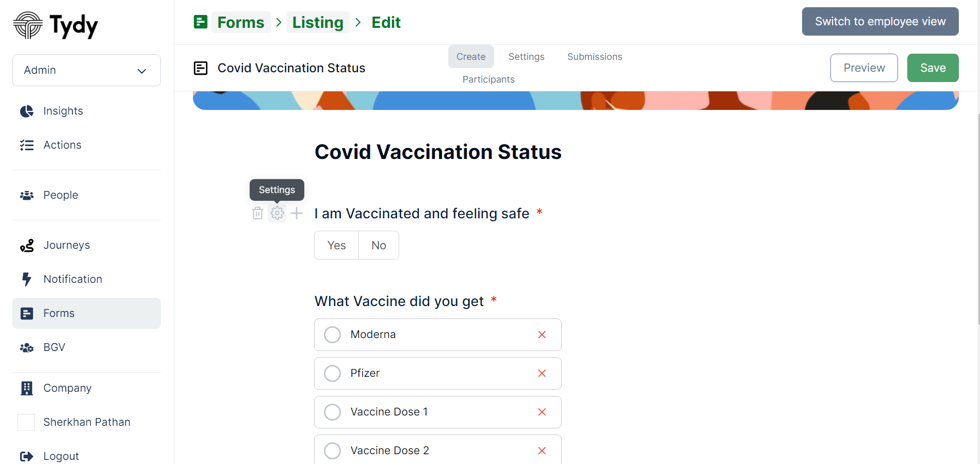Open Insights from the sidebar pie icon
The height and width of the screenshot is (464, 980).
pos(27,111)
